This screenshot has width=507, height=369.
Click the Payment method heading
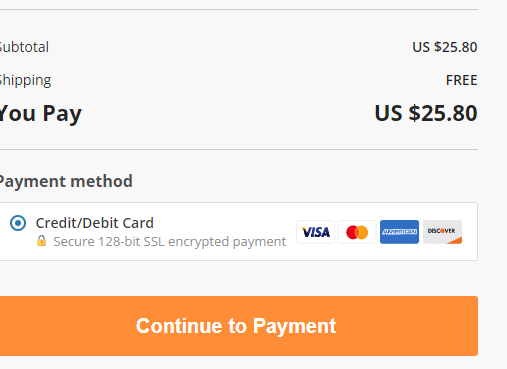(66, 182)
